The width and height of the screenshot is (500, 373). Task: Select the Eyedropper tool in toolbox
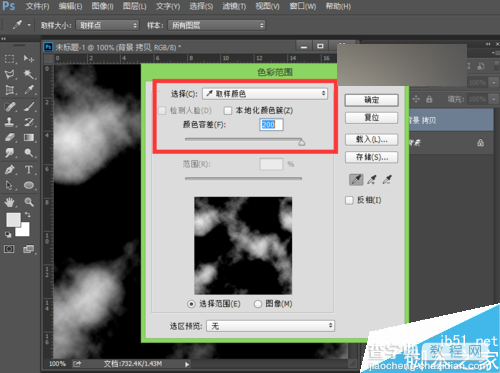pyautogui.click(x=29, y=90)
